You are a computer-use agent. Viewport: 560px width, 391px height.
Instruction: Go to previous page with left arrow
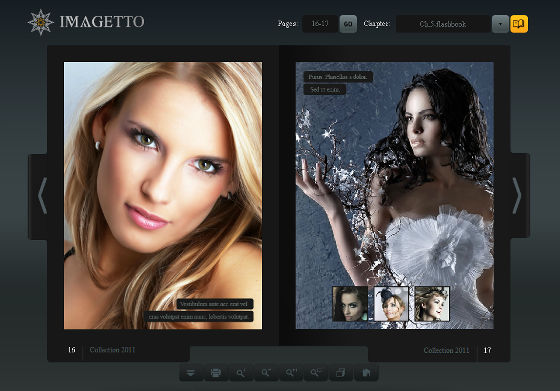point(42,196)
